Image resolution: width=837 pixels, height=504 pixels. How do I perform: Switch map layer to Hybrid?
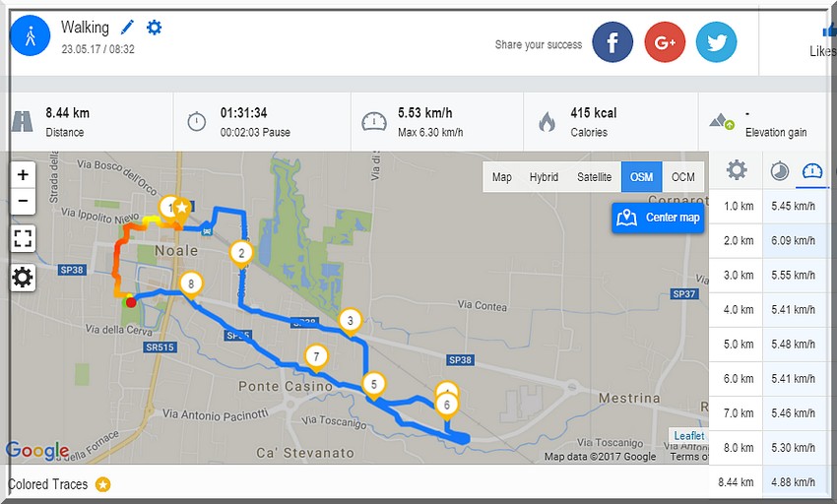[544, 177]
